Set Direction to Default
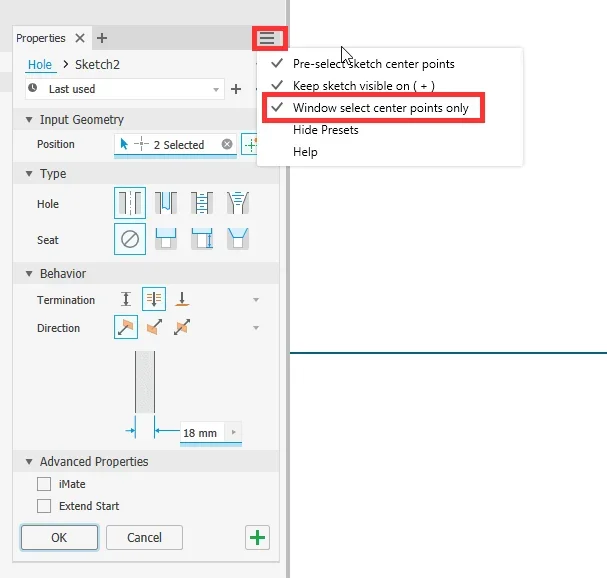 [126, 327]
